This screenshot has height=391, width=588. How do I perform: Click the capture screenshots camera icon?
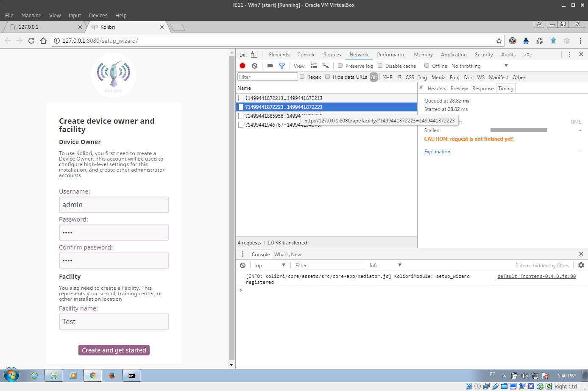coord(270,66)
